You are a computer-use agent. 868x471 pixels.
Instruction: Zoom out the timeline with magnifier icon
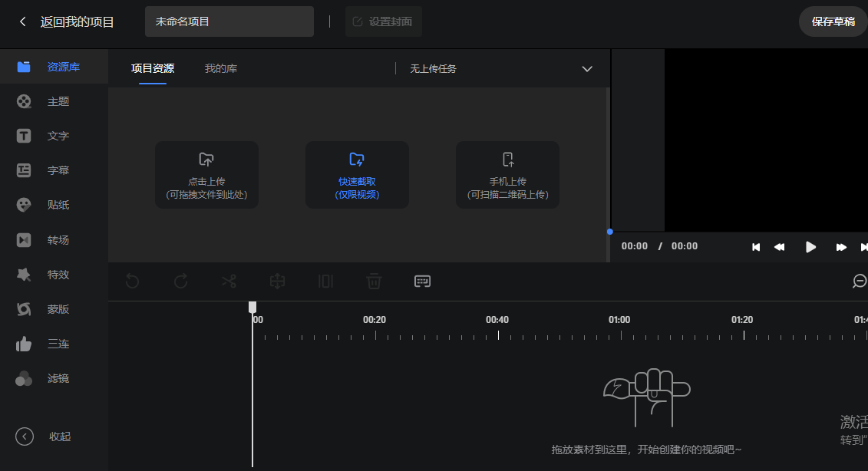860,281
